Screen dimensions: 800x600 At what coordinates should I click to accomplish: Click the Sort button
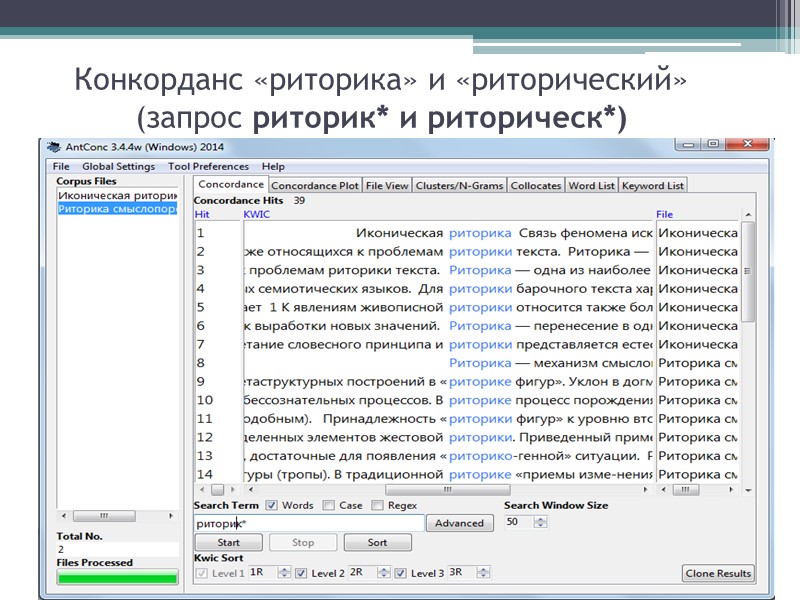point(378,542)
